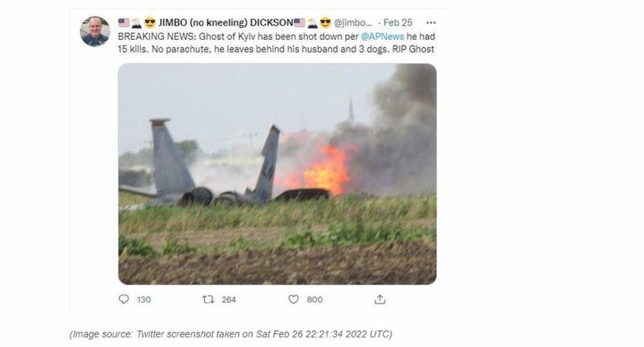Click the sunglasses emoji before JIMBO name
This screenshot has width=644, height=347.
150,23
